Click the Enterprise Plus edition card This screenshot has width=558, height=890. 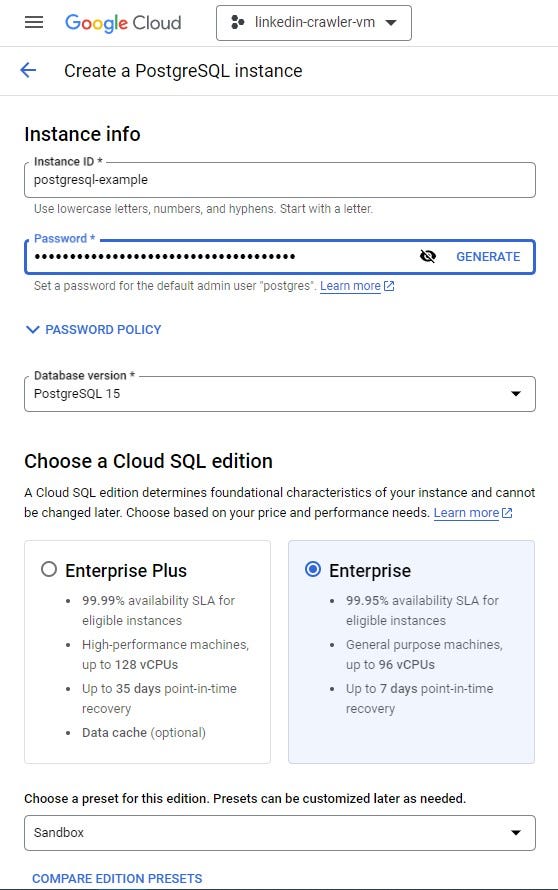148,652
